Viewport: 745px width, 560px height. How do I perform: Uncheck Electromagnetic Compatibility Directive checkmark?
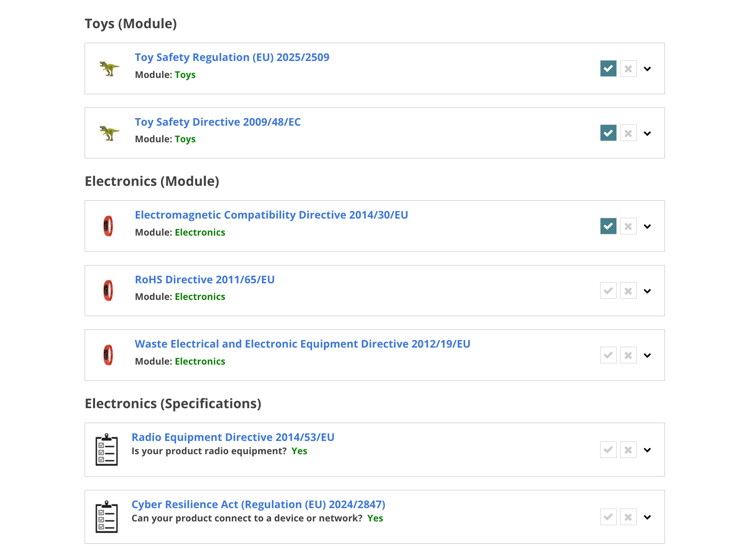(608, 226)
